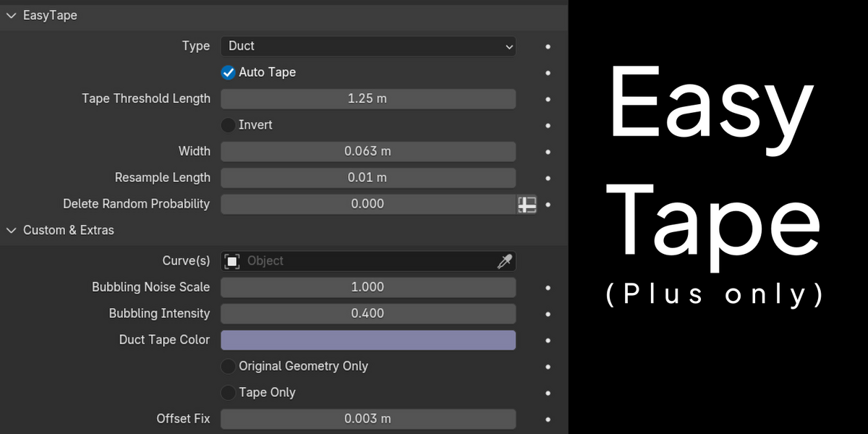Click the Tape Threshold Length field

(368, 99)
